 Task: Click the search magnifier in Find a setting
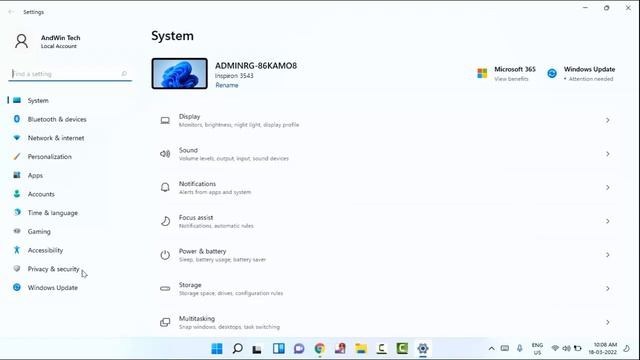[x=124, y=73]
